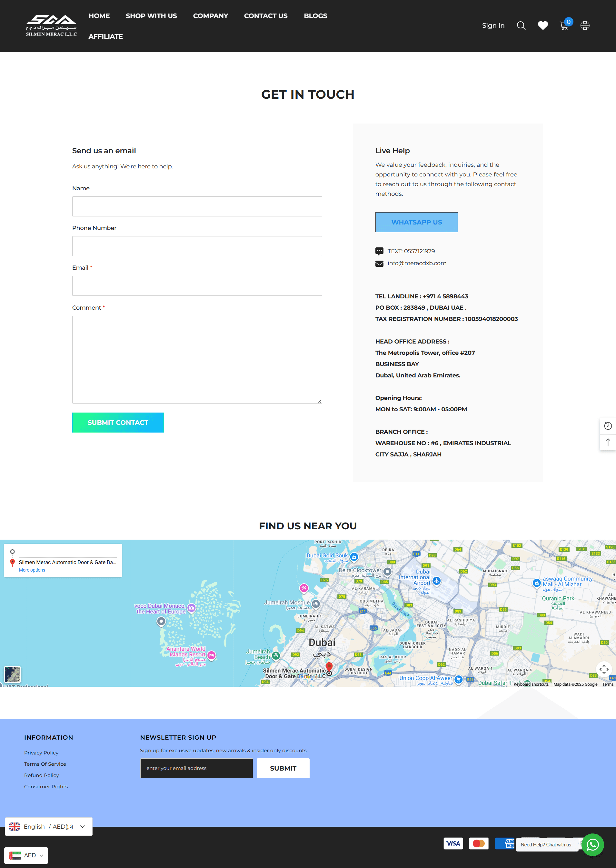Focus the Phone Number input field

coord(197,246)
